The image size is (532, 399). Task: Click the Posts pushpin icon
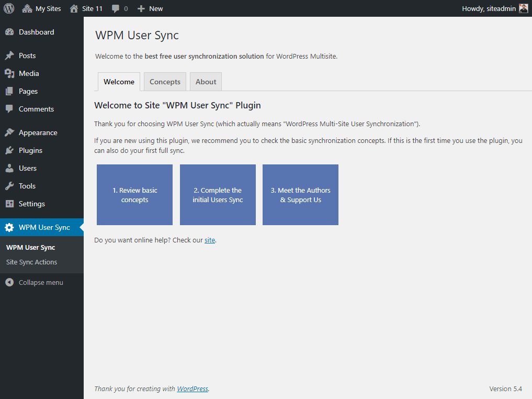click(x=9, y=56)
